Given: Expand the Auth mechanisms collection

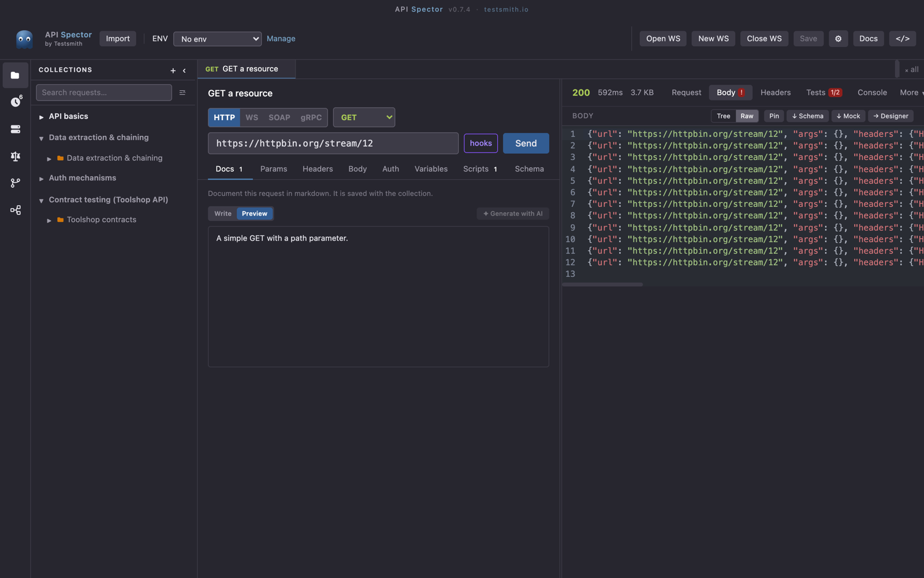Looking at the screenshot, I should (x=42, y=179).
